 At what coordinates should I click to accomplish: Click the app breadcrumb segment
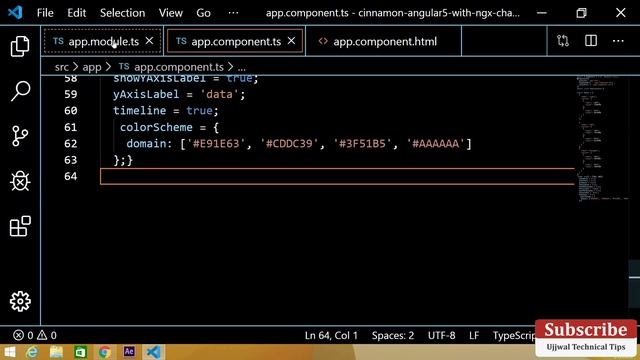(92, 67)
